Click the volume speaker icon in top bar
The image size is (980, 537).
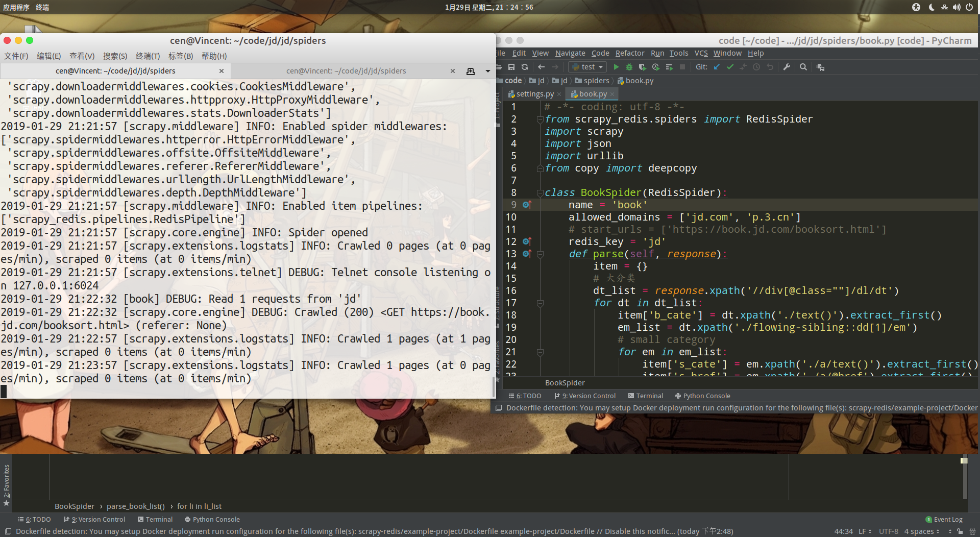957,7
